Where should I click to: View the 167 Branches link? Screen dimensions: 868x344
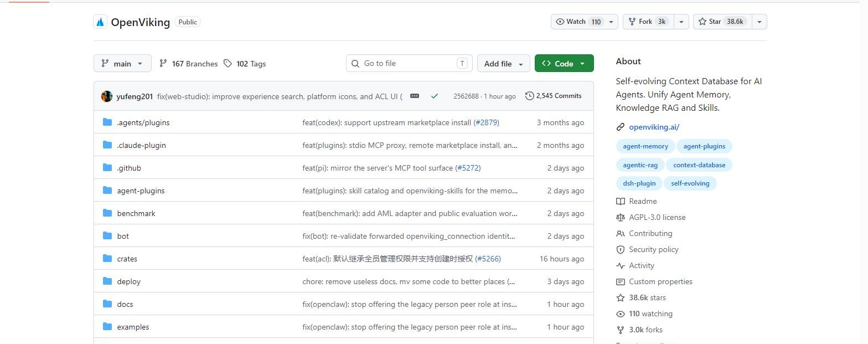click(x=188, y=64)
